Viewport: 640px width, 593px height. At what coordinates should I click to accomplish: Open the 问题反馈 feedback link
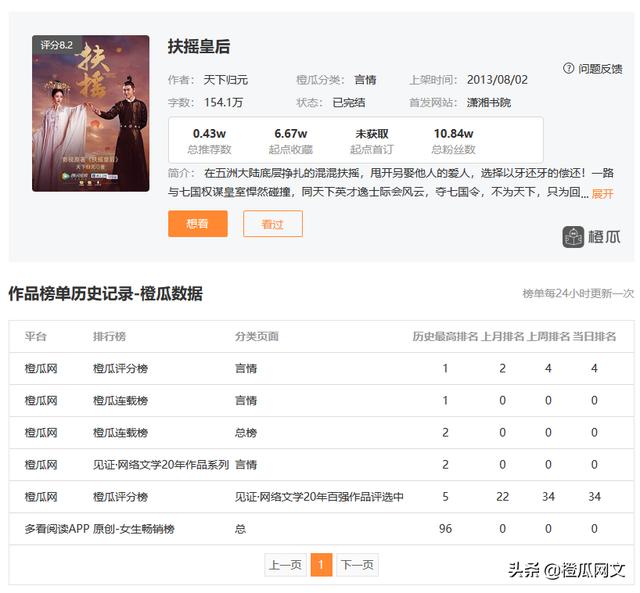coord(600,69)
